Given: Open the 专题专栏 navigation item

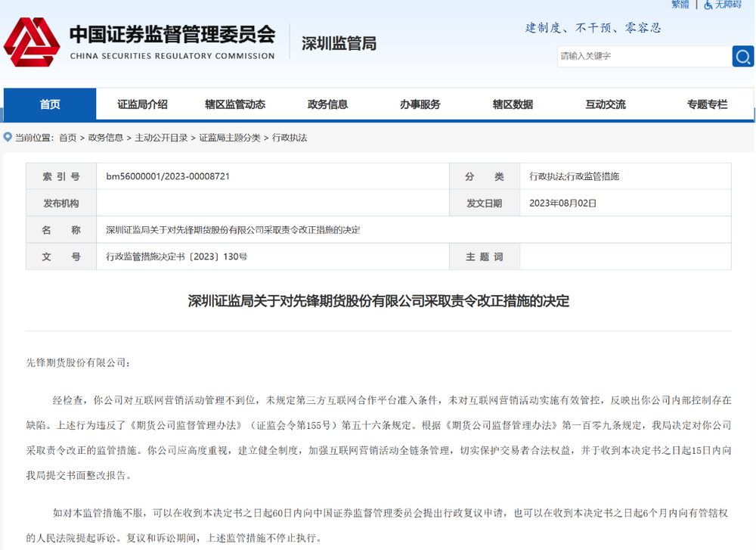Looking at the screenshot, I should point(707,104).
